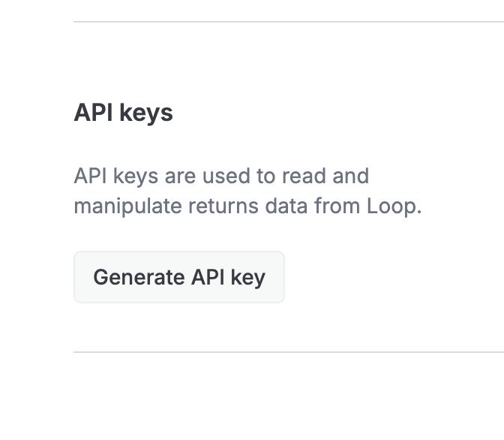Click the API keys description paragraph

(x=247, y=191)
